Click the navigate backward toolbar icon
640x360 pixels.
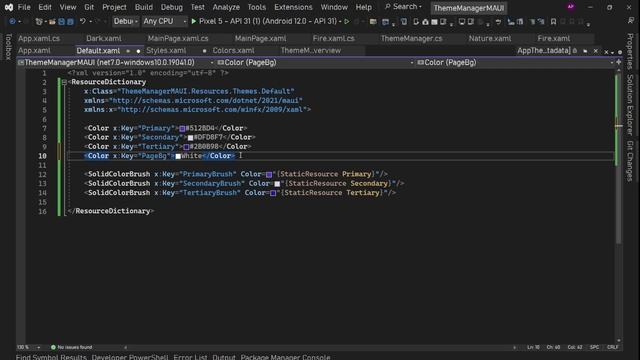coord(12,22)
